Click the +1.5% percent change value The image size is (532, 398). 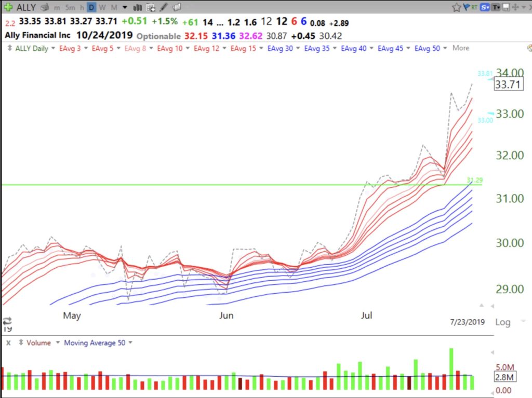[165, 21]
